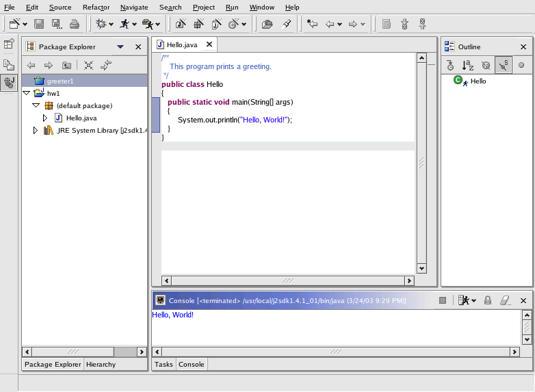Click the Debug bug icon in toolbar
The width and height of the screenshot is (535, 392).
[x=102, y=24]
